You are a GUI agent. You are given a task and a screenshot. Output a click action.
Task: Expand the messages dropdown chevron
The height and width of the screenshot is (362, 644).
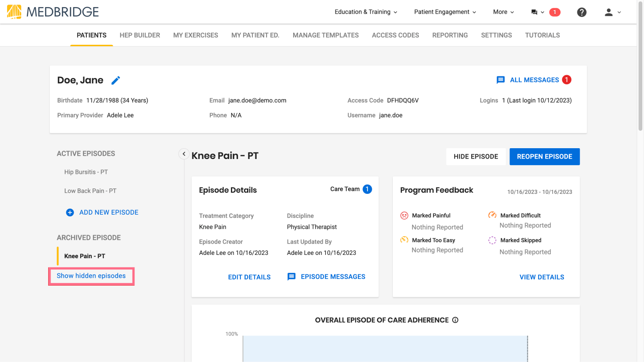[542, 12]
